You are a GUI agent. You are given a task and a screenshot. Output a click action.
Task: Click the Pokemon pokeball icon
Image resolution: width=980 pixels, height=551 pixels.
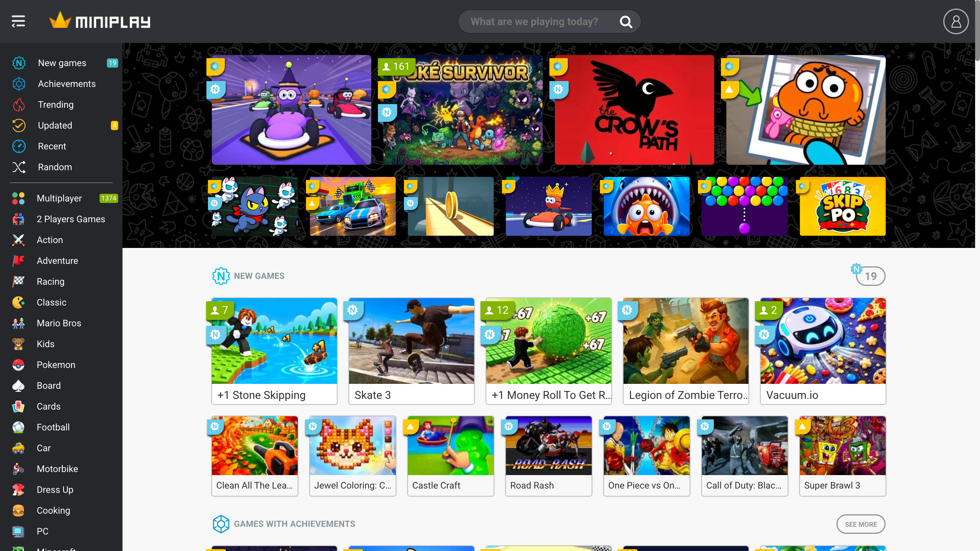18,365
